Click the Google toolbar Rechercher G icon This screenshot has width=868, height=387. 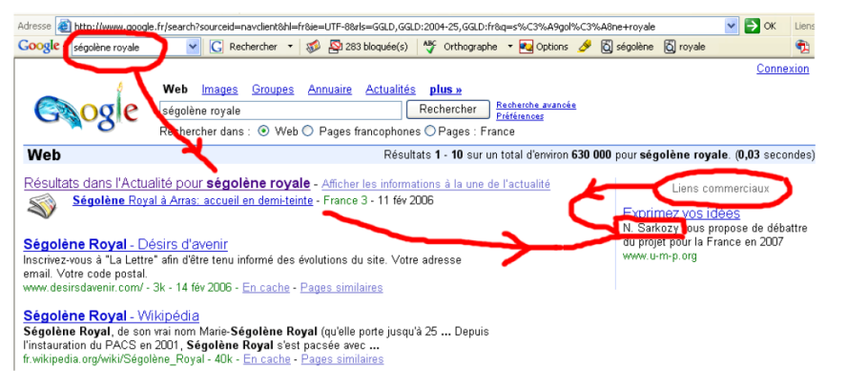(x=217, y=47)
